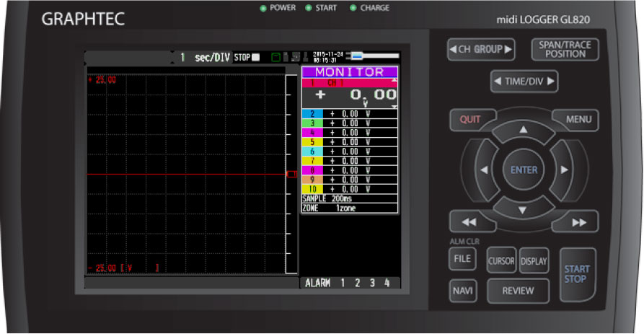Image resolution: width=644 pixels, height=334 pixels.
Task: Click the vertical scale bar beside waveform
Action: 291,174
